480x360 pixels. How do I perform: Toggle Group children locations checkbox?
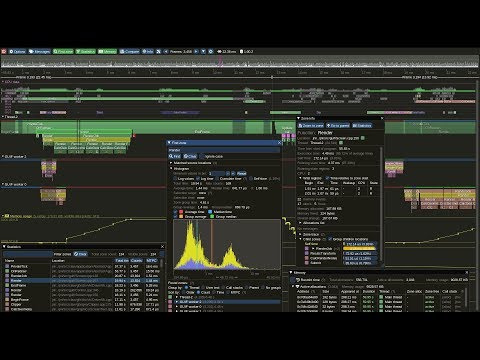[330, 239]
